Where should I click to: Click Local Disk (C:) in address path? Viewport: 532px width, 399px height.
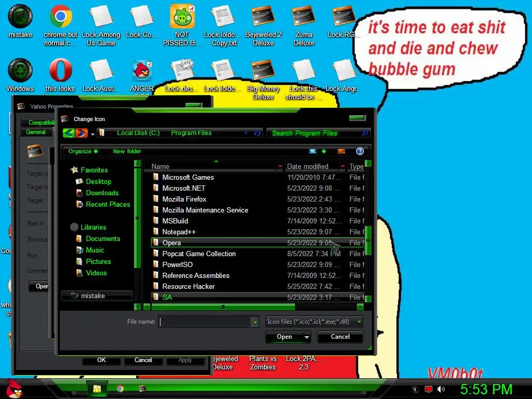[x=138, y=133]
